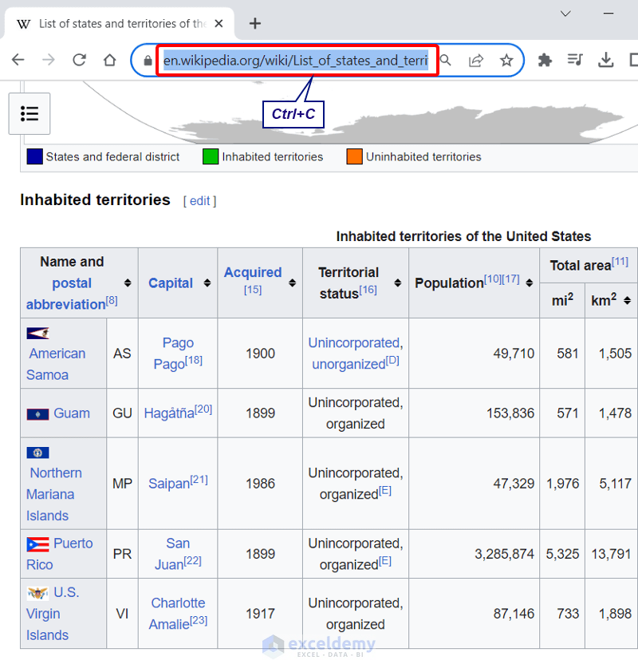Open the media controls icon
This screenshot has height=672, width=638.
tap(575, 60)
